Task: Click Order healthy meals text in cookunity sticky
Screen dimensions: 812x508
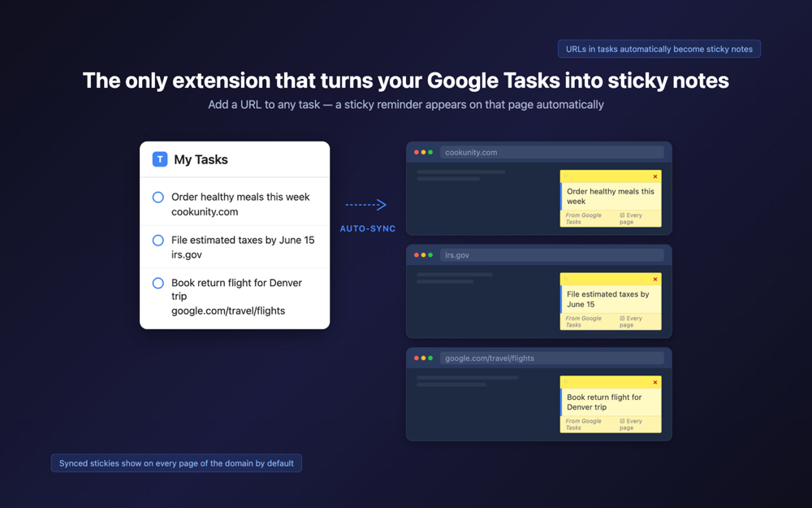Action: pos(610,197)
